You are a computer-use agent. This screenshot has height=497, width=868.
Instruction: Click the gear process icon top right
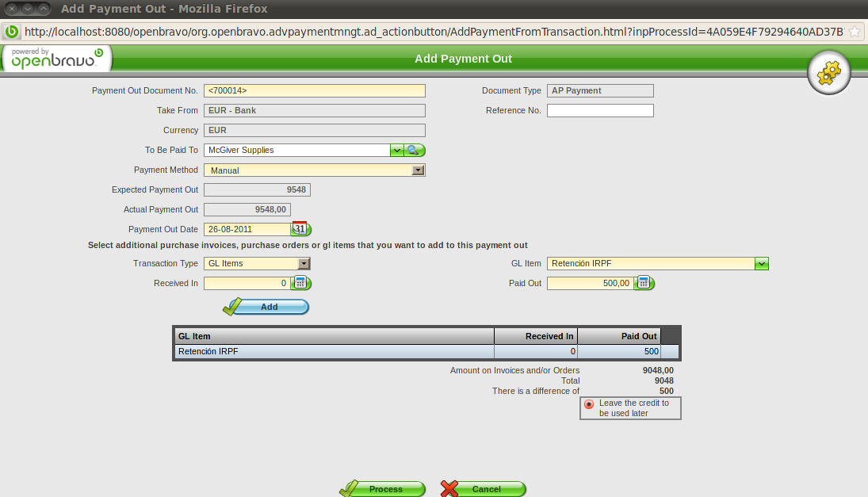(x=828, y=72)
